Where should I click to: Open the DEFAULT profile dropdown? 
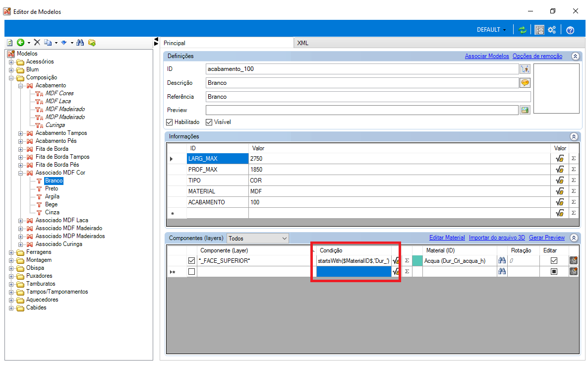pos(491,30)
